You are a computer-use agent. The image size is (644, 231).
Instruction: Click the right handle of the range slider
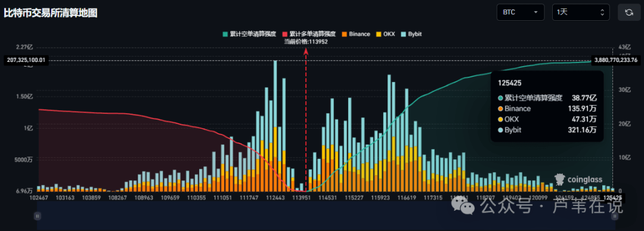[x=614, y=216]
